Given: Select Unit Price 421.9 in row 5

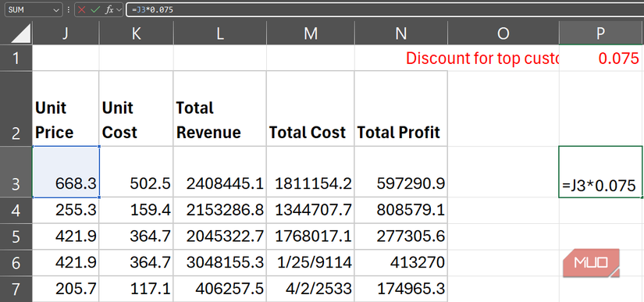Looking at the screenshot, I should pos(66,236).
